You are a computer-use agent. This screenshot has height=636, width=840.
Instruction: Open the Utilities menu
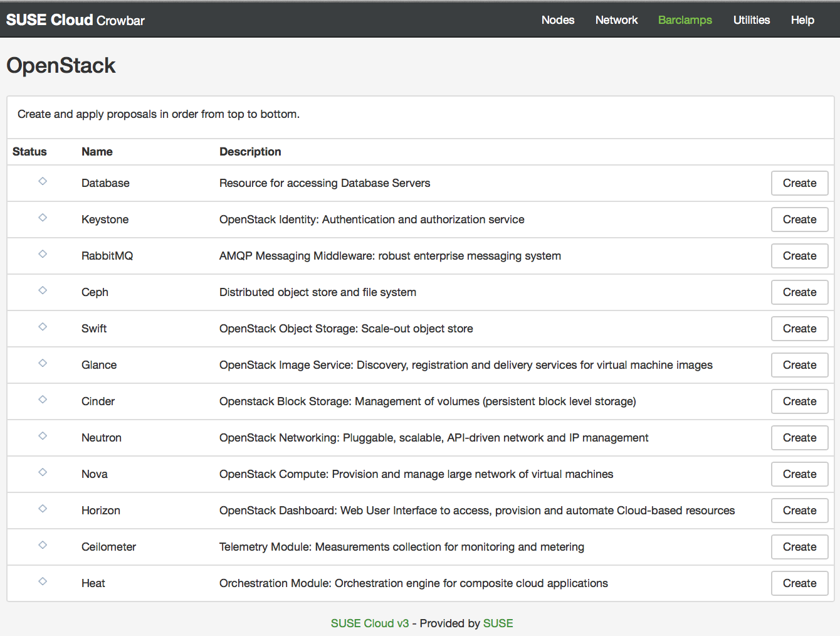[x=751, y=20]
